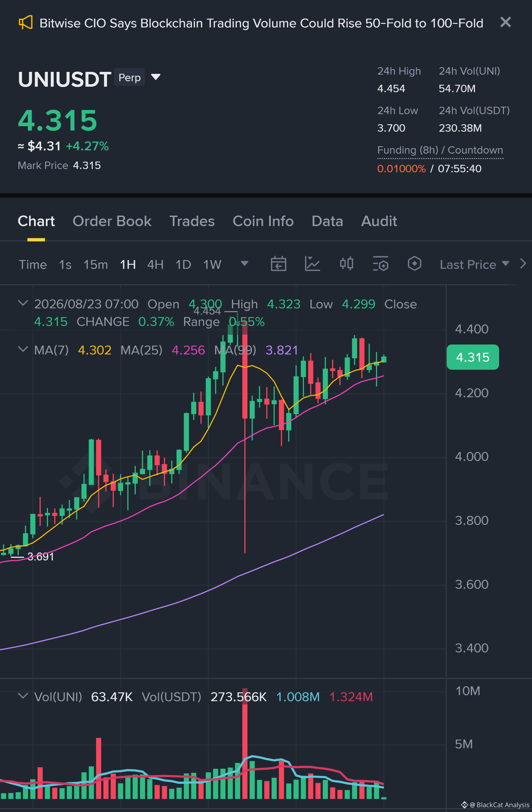Screen dimensions: 532x812
Task: Read the Bitwise CIO blockchain headline
Action: click(x=261, y=23)
